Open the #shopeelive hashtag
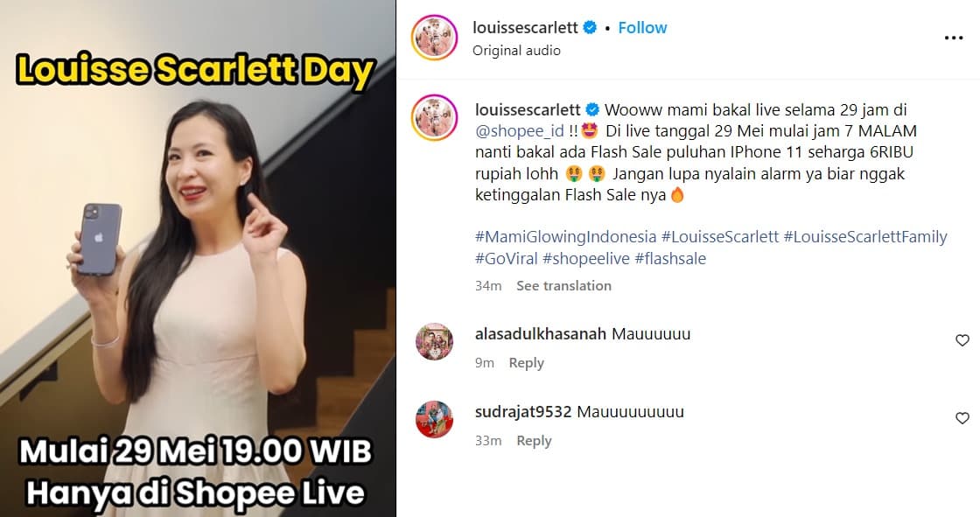Image resolution: width=980 pixels, height=517 pixels. tap(586, 259)
